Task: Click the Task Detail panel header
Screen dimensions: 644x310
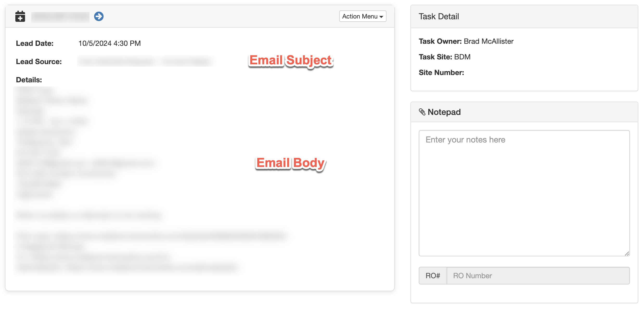Action: pos(524,16)
